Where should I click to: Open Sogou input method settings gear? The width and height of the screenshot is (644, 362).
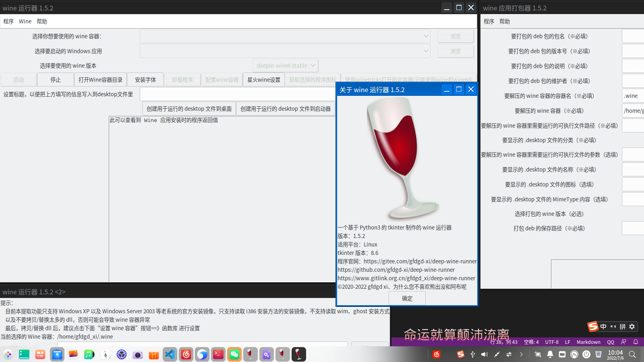pos(632,327)
